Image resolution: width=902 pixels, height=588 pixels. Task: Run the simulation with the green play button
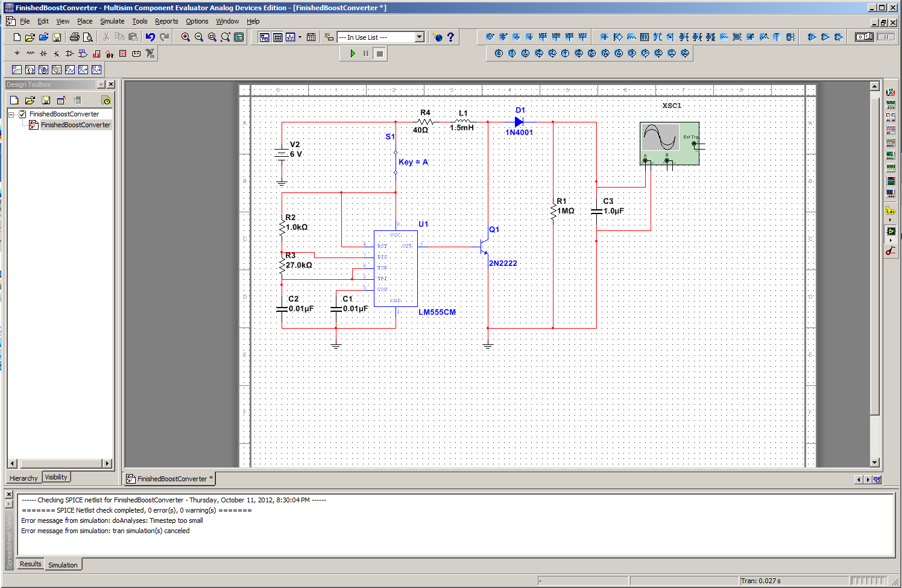[353, 54]
